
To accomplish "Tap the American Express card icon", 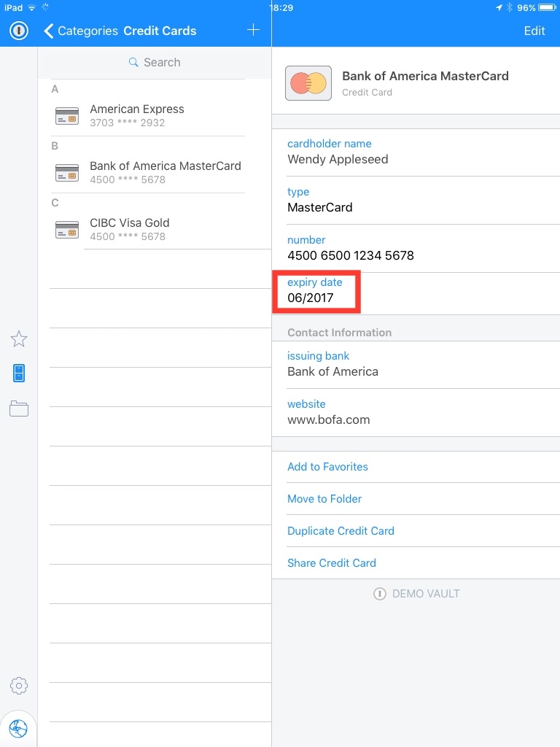I will [67, 116].
